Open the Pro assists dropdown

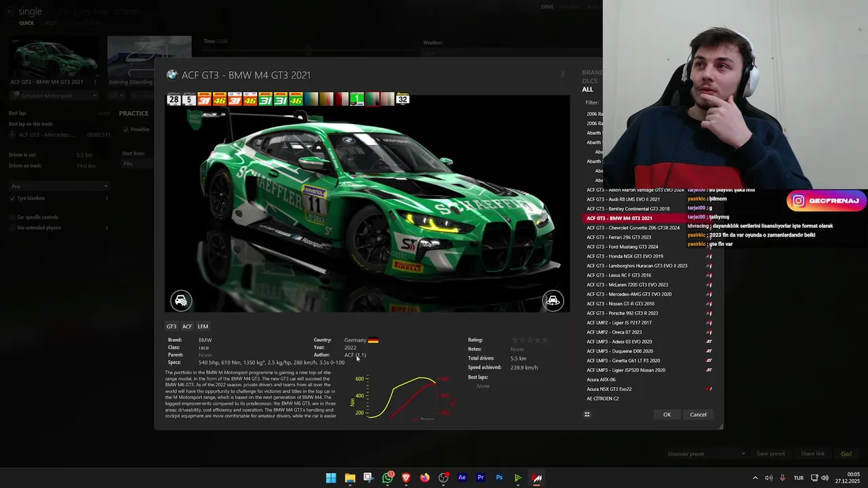(59, 186)
